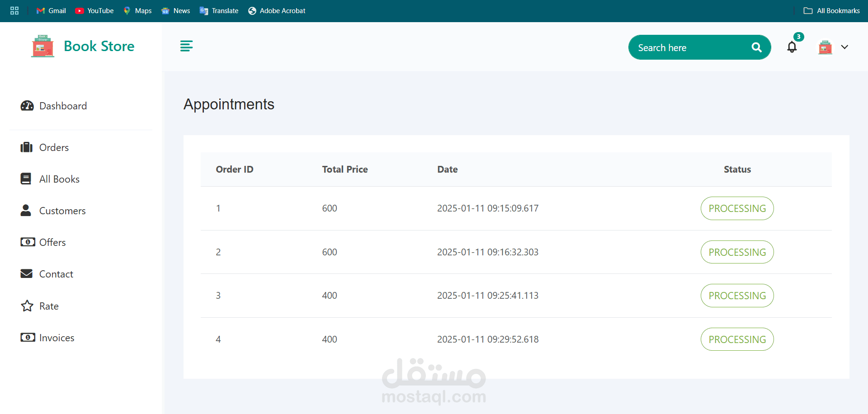
Task: Click order ID 2 cell
Action: coord(218,252)
